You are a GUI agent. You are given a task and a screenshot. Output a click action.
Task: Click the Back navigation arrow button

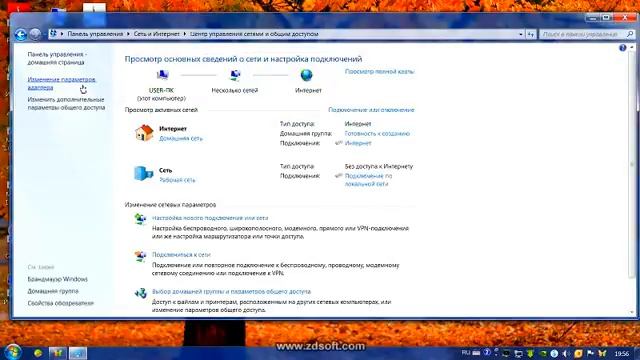(20, 34)
